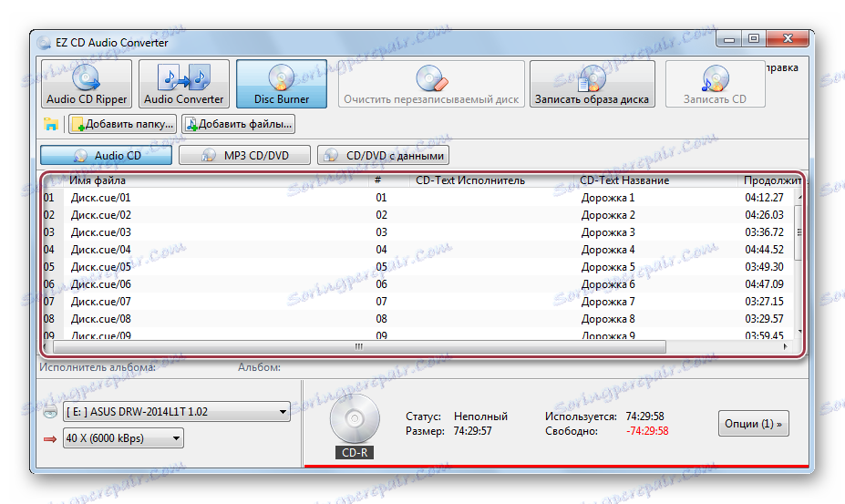Open the ASUS DRW-2014L1T drive dropdown
This screenshot has width=845, height=504.
click(x=176, y=412)
